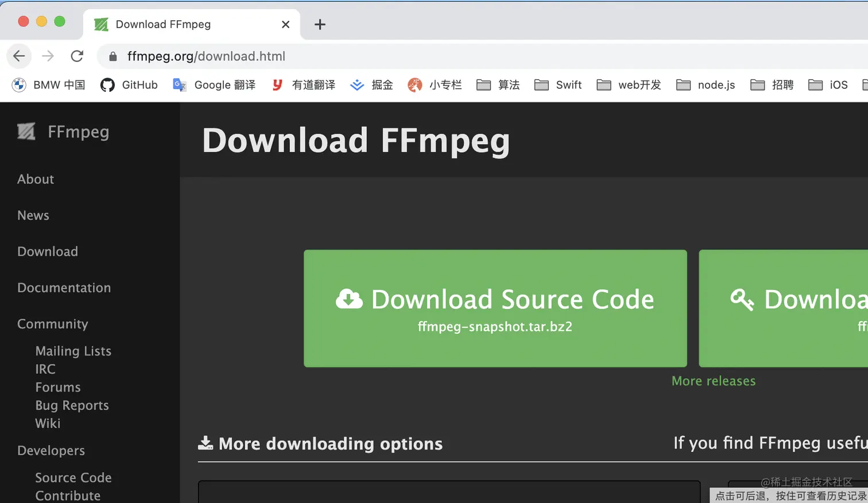Click ffmpeg-snapshot.tar.bz2 filename text
This screenshot has height=503, width=868.
pyautogui.click(x=495, y=327)
